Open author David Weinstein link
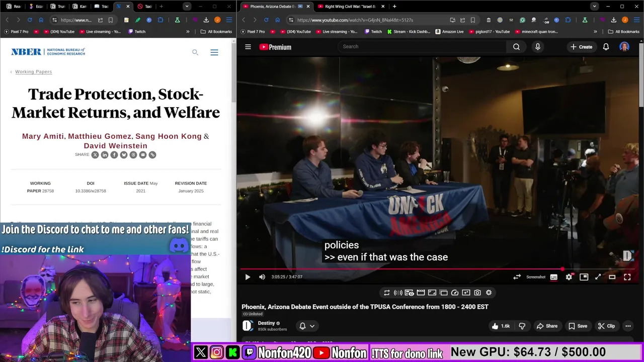This screenshot has width=644, height=362. coord(116,146)
